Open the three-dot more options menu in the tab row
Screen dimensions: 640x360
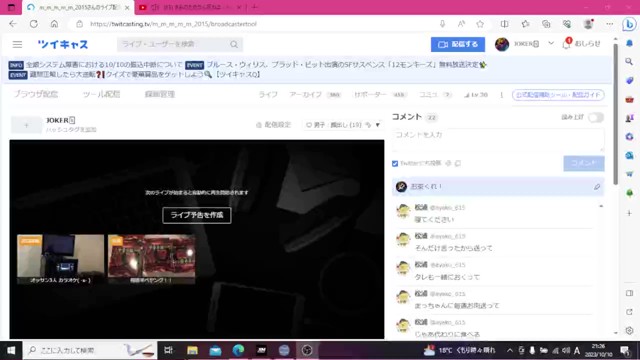click(x=502, y=95)
